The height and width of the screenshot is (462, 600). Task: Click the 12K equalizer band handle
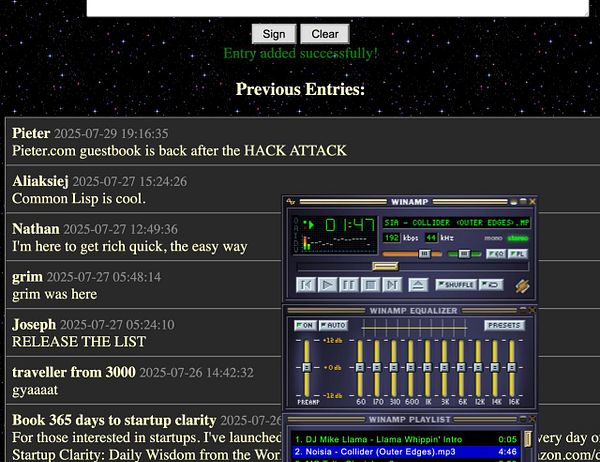click(x=478, y=367)
